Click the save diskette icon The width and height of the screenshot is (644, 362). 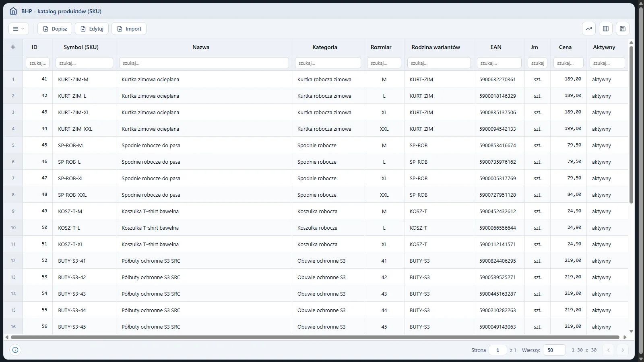tap(623, 29)
